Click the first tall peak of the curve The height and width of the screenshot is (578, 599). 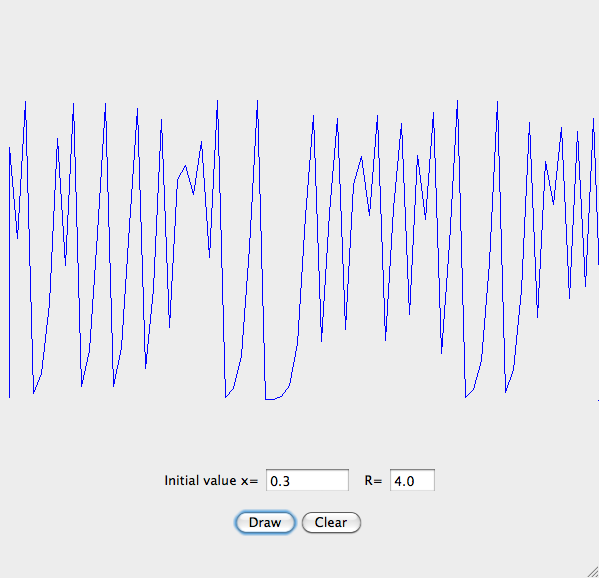(26, 102)
